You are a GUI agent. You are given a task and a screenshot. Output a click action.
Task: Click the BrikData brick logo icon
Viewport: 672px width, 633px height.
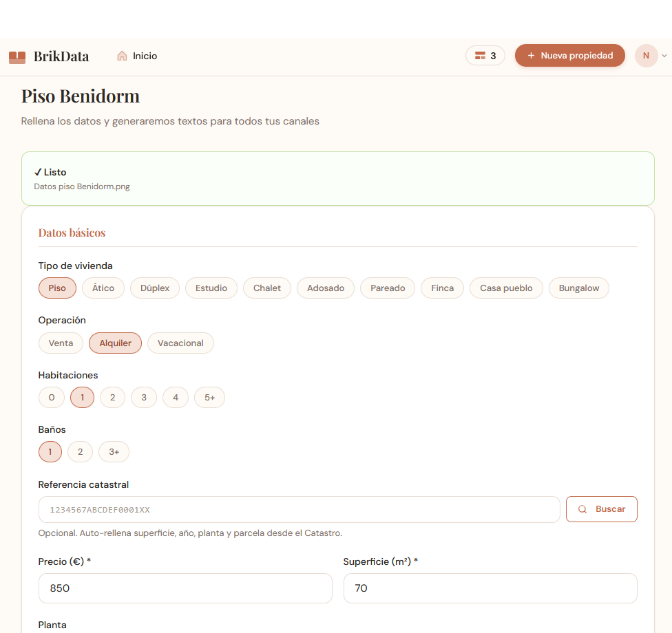tap(17, 57)
